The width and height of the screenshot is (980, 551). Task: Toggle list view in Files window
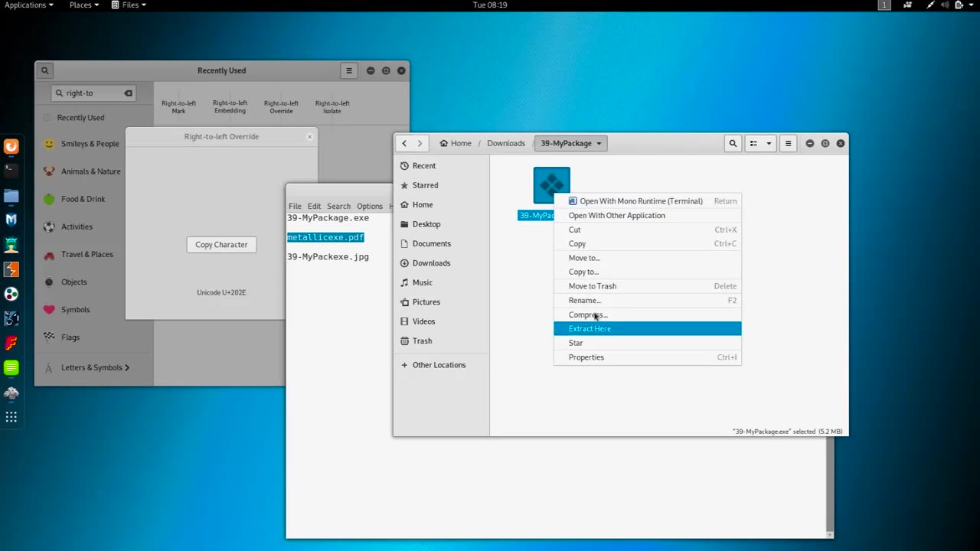click(753, 143)
